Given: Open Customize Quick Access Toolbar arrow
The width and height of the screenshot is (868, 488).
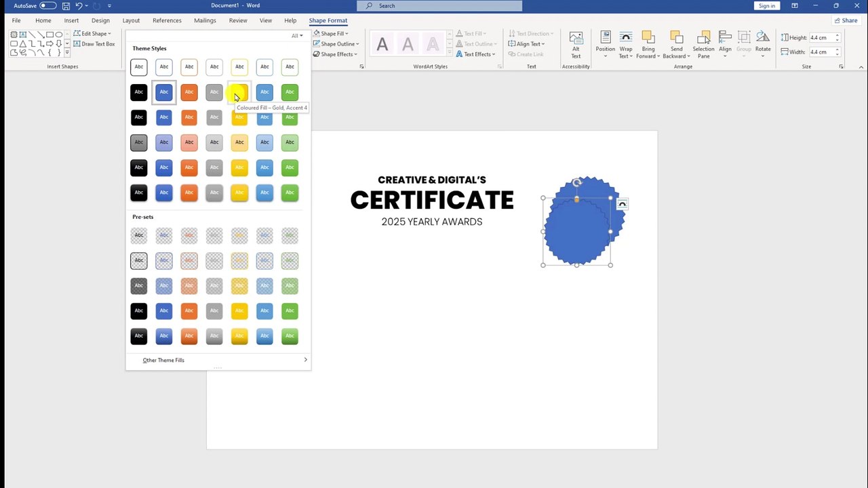Looking at the screenshot, I should tap(109, 5).
